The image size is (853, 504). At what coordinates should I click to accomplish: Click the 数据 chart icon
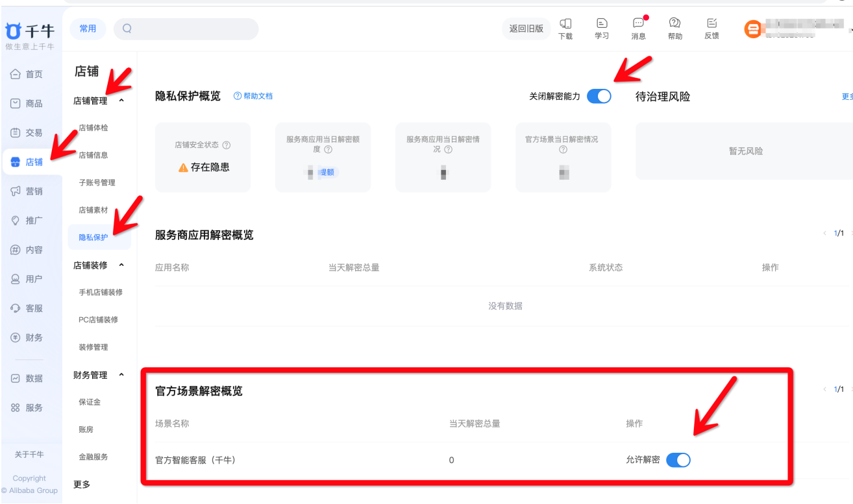[x=16, y=378]
